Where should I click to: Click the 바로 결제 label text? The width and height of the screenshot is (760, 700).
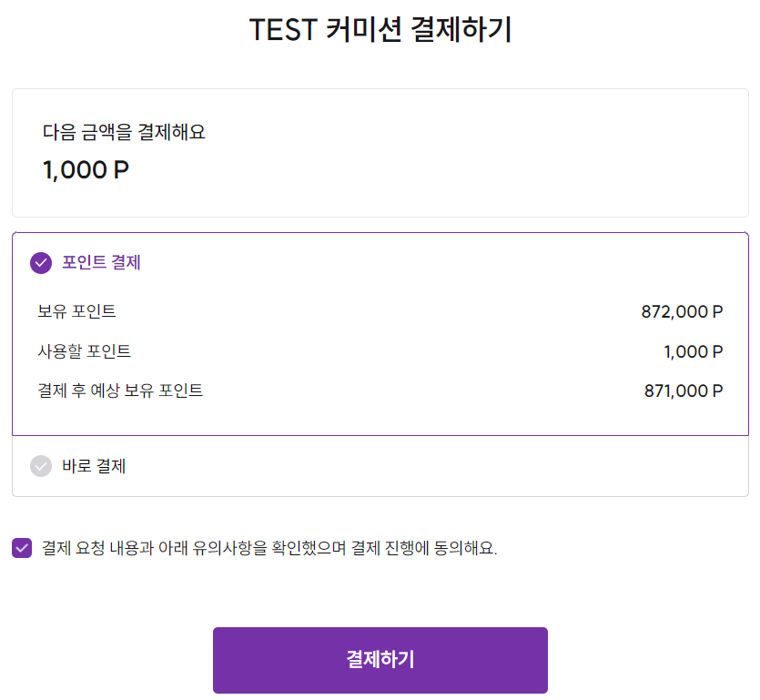[94, 466]
